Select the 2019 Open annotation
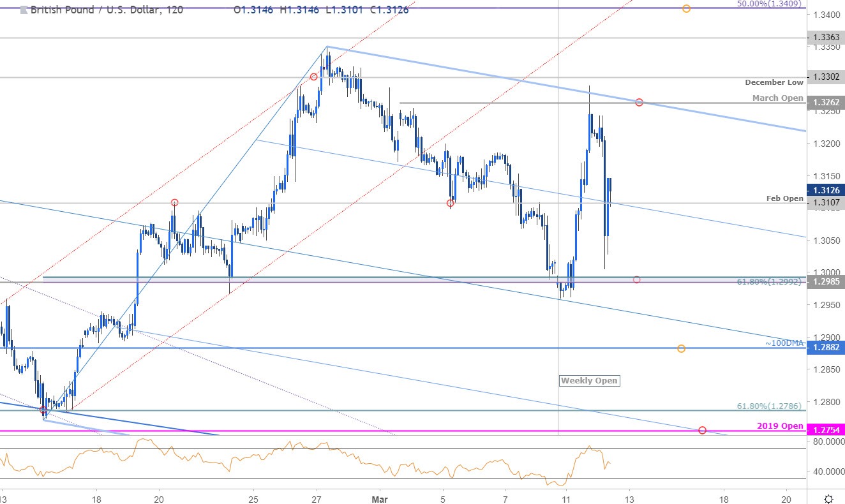845x504 pixels. pos(781,426)
